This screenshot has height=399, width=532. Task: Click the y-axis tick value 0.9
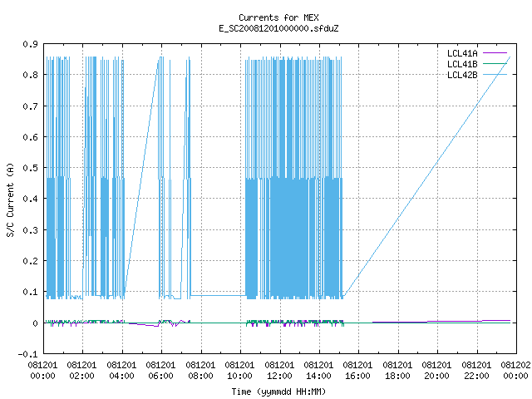pyautogui.click(x=30, y=44)
